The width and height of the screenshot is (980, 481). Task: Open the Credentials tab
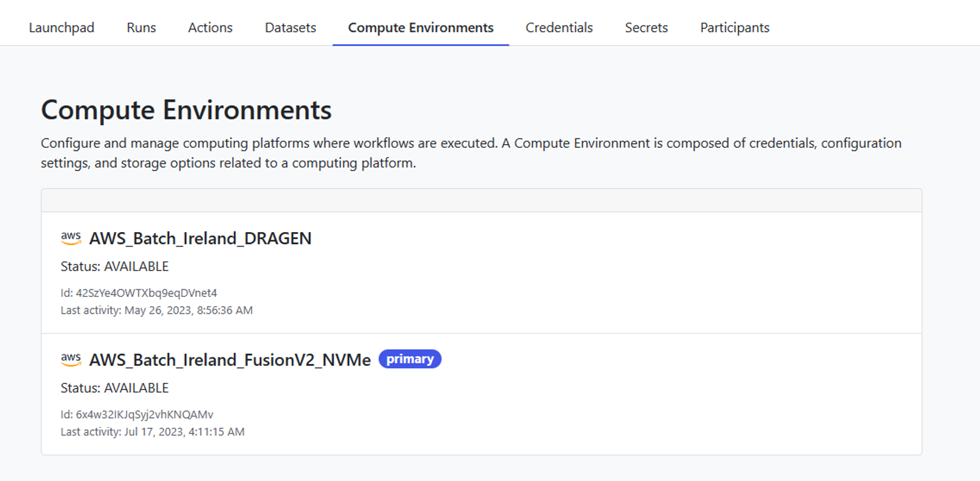[x=559, y=28]
